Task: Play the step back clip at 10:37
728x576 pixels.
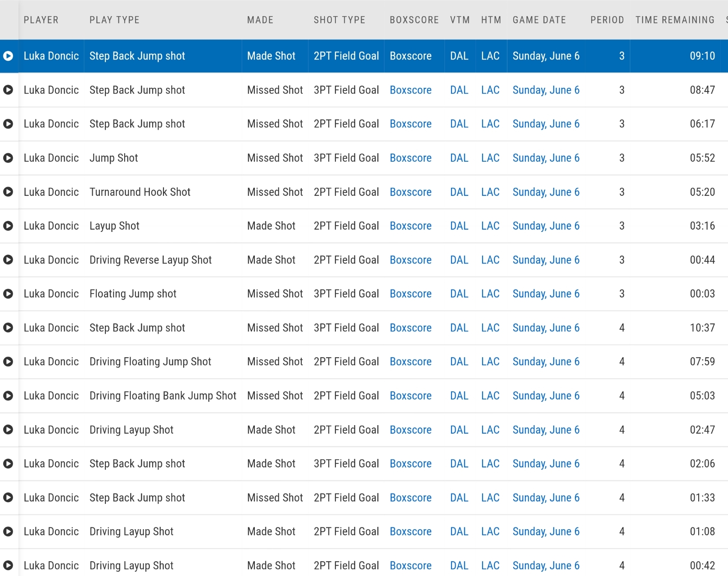Action: click(8, 328)
